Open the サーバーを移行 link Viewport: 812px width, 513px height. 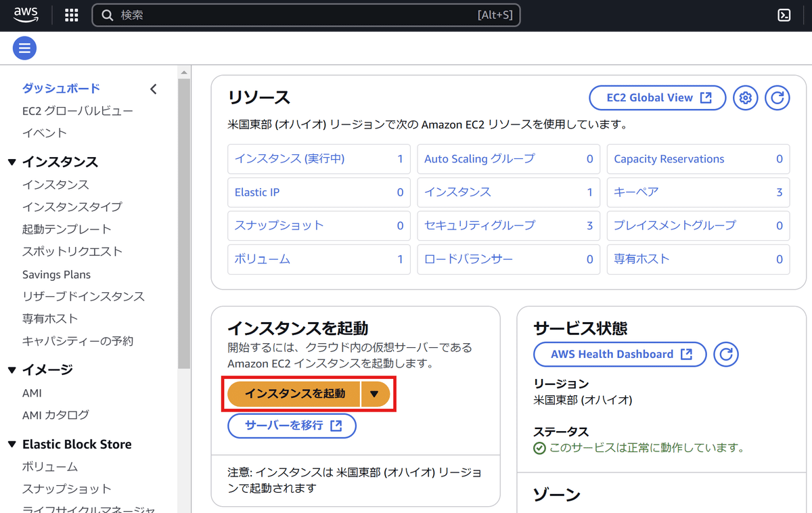(x=292, y=426)
